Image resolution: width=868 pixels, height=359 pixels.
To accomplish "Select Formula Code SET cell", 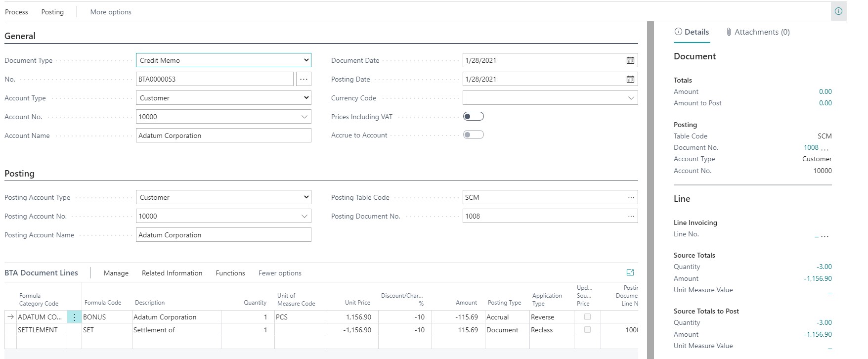I will point(107,330).
